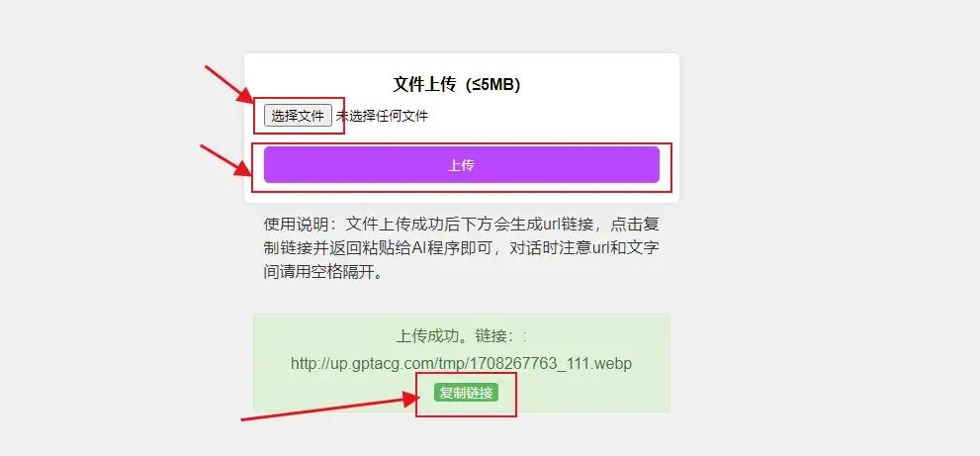Click the 选择文件 file chooser button
The height and width of the screenshot is (456, 980).
click(x=298, y=116)
